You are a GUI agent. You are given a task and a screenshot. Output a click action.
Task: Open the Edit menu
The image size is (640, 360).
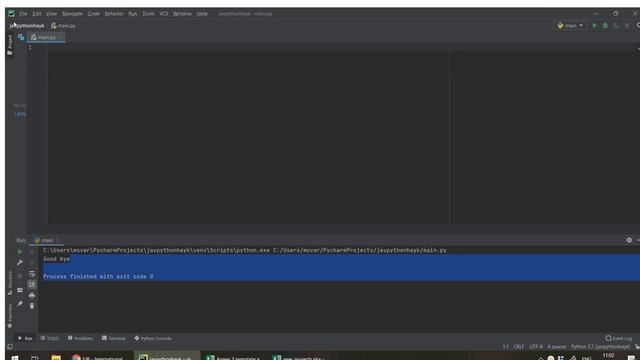pyautogui.click(x=37, y=14)
